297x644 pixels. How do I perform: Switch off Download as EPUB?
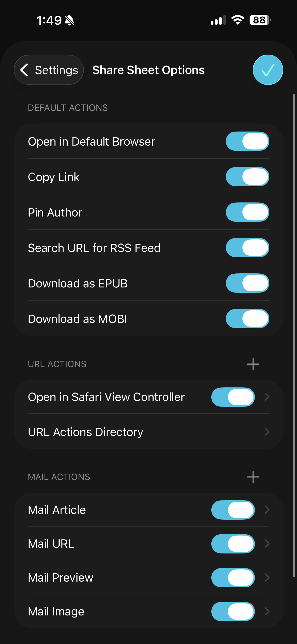coord(247,283)
